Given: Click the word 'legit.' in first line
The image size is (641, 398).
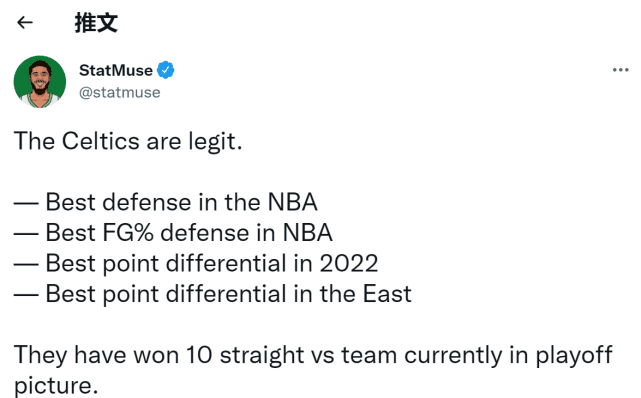Looking at the screenshot, I should [x=215, y=142].
